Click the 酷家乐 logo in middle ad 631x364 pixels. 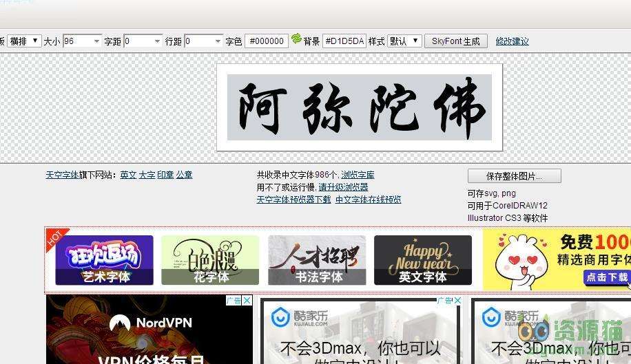(x=300, y=317)
